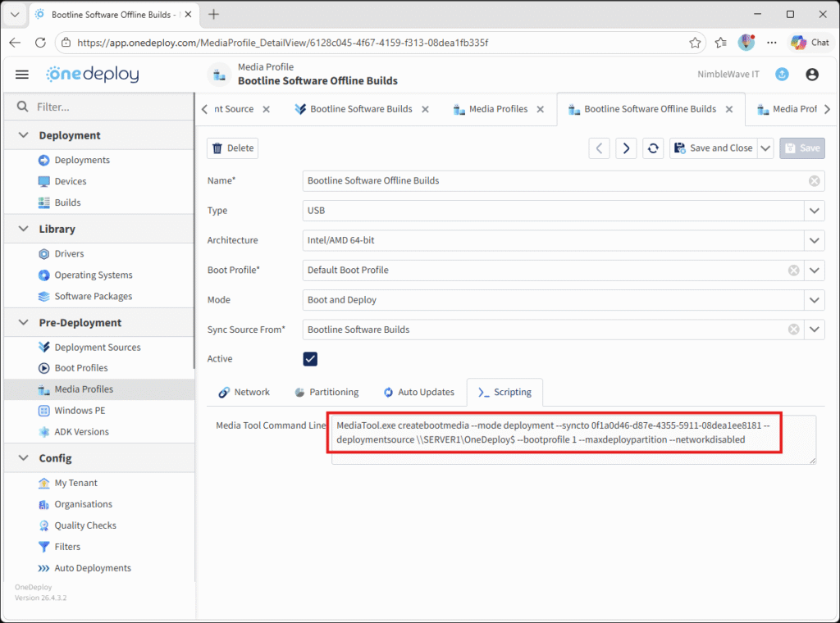Open Deployment Sources in the sidebar
Image resolution: width=840 pixels, height=623 pixels.
[98, 348]
